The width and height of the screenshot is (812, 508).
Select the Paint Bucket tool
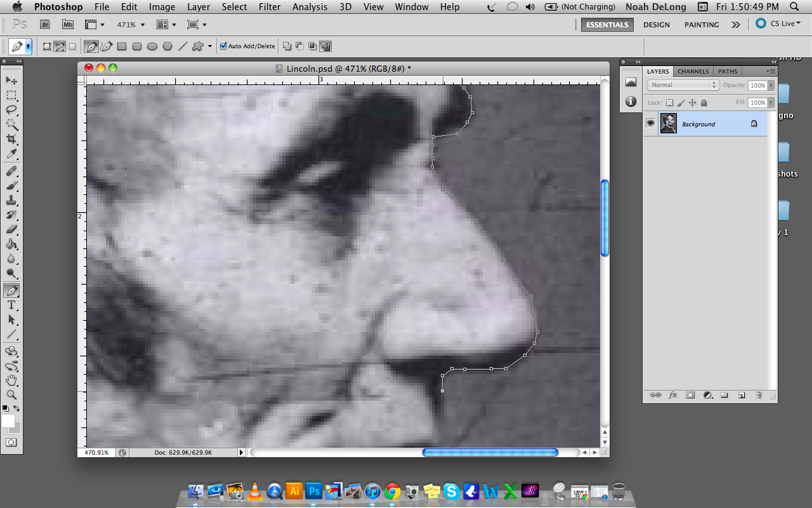[11, 244]
